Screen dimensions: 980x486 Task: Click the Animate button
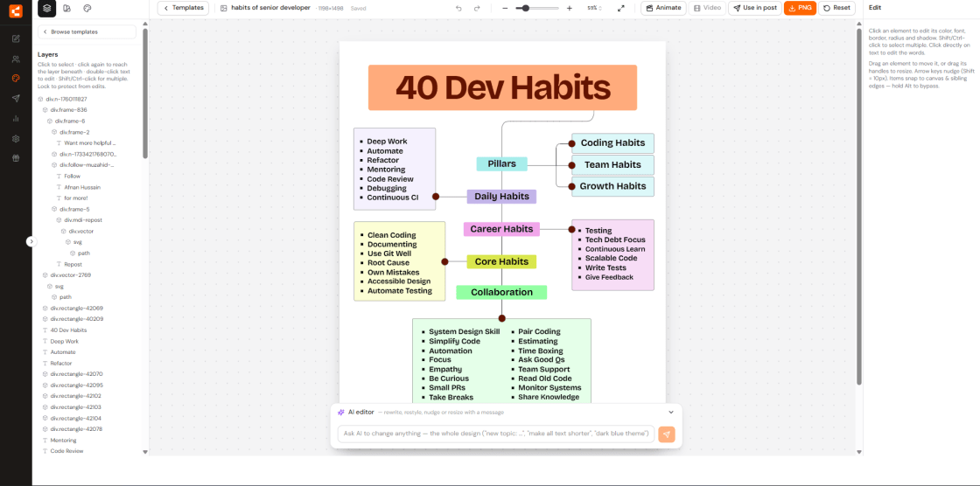(x=663, y=8)
